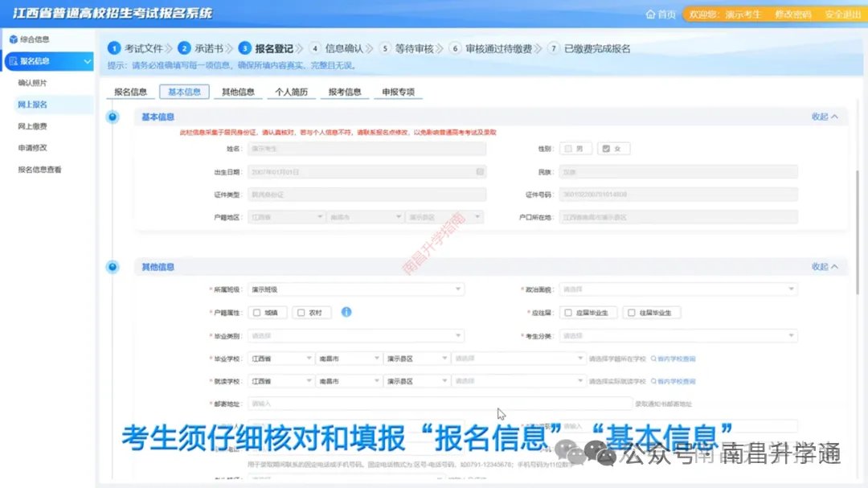Click search icon link 省内学校查询 for 就读学校

674,382
